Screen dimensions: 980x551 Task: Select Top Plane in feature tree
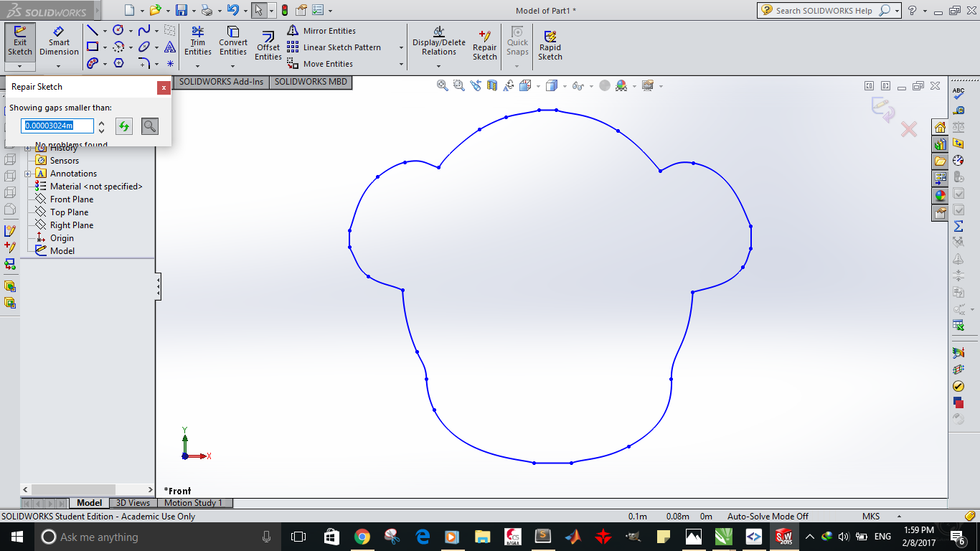[69, 212]
